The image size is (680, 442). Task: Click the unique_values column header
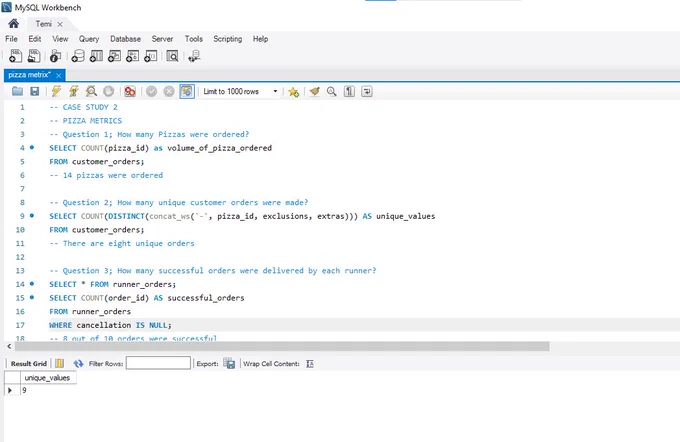47,378
